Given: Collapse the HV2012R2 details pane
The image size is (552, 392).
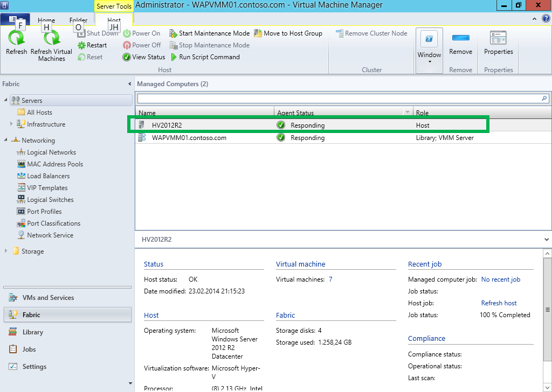Looking at the screenshot, I should (x=547, y=240).
